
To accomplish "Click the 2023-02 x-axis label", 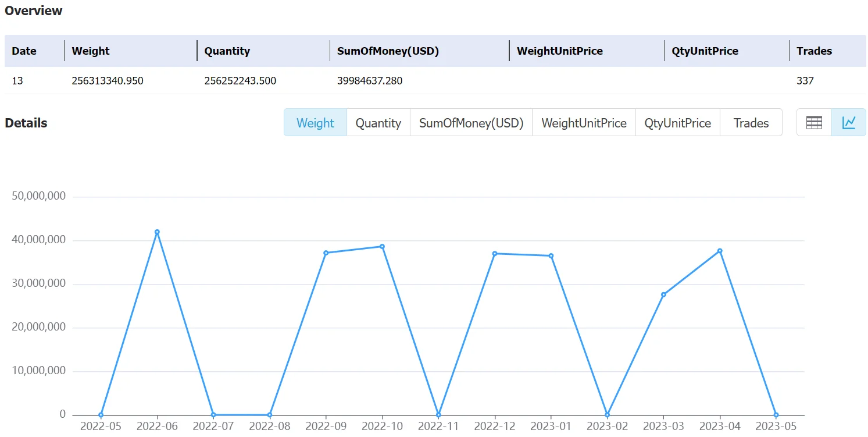I will 607,427.
